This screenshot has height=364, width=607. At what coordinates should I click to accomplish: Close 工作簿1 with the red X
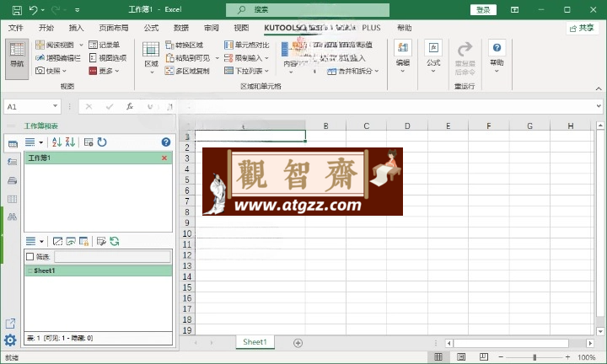coord(164,158)
